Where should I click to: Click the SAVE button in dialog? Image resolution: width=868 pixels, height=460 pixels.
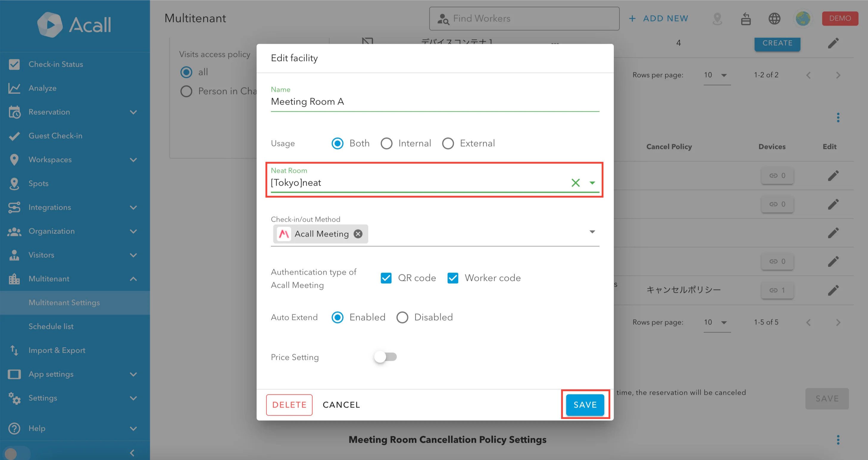pos(585,405)
